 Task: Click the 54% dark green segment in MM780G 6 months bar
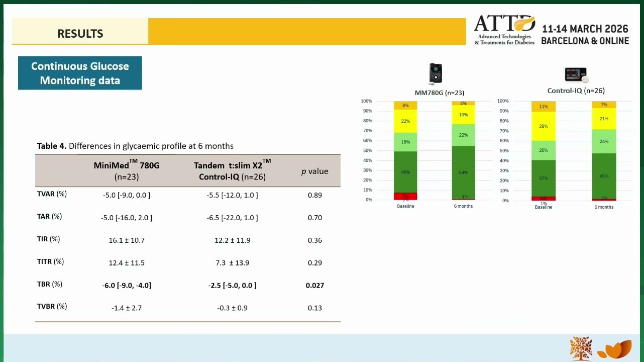pos(463,172)
